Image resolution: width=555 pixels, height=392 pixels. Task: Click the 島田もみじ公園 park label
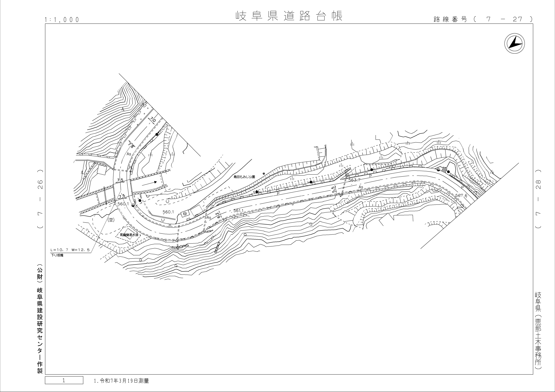pyautogui.click(x=244, y=177)
